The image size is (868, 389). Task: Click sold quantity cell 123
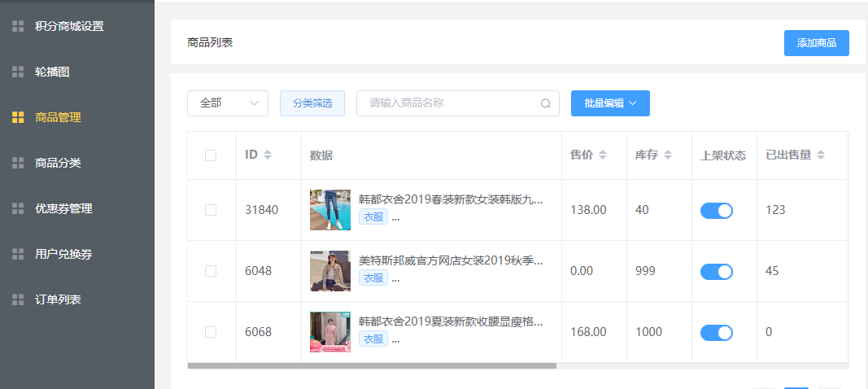coord(775,210)
